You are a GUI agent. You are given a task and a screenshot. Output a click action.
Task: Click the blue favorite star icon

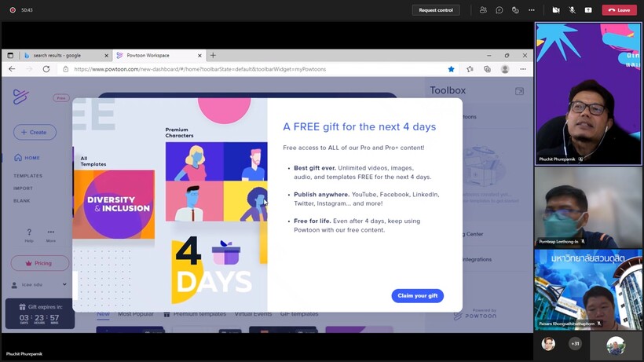(451, 69)
